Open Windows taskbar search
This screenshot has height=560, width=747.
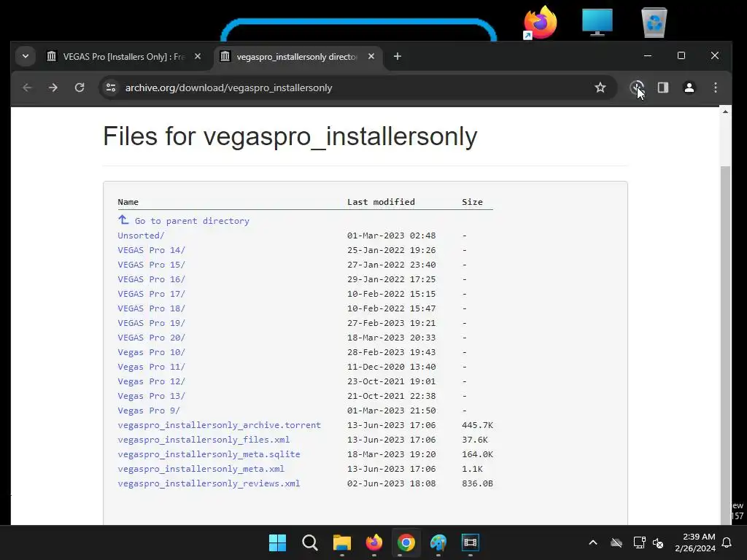[x=309, y=542]
